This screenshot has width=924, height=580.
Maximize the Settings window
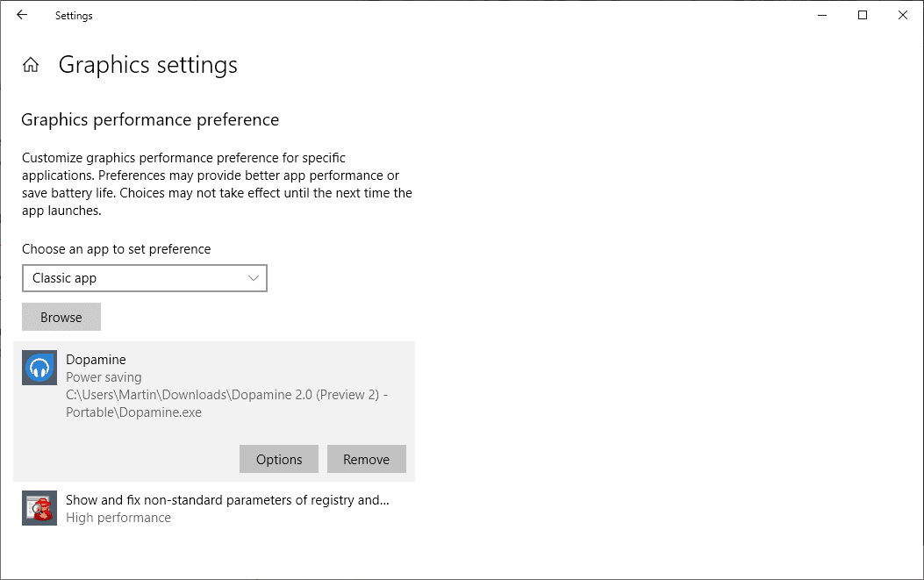point(862,15)
